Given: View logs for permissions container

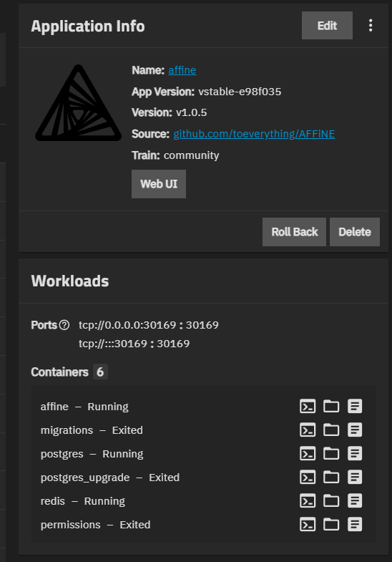Looking at the screenshot, I should [355, 525].
